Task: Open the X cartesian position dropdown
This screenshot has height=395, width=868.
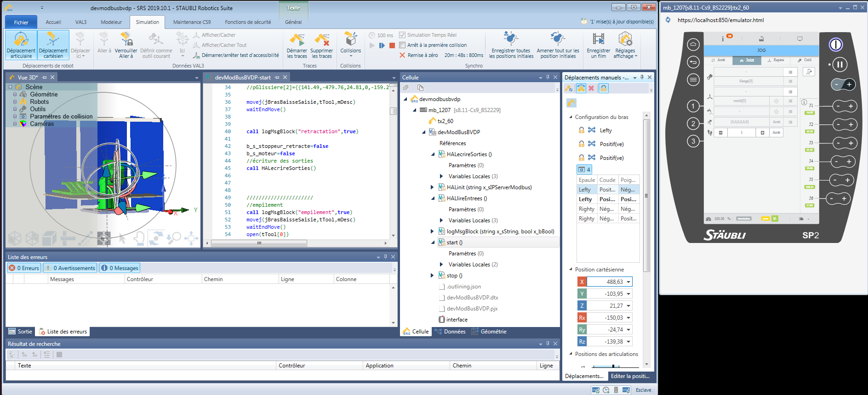Action: (628, 282)
